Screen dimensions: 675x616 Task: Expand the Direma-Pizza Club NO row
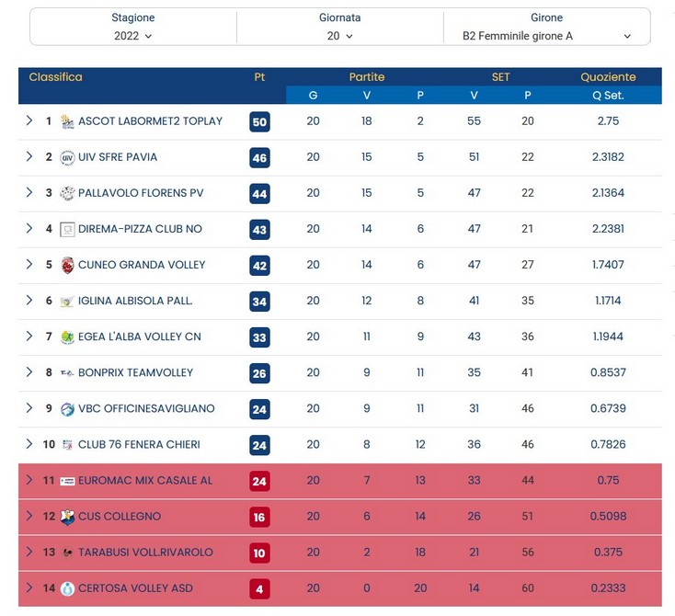click(x=29, y=228)
